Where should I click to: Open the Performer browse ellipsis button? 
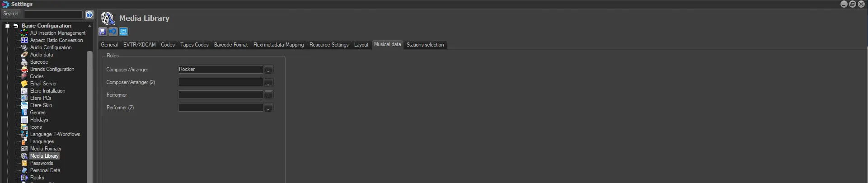(268, 95)
